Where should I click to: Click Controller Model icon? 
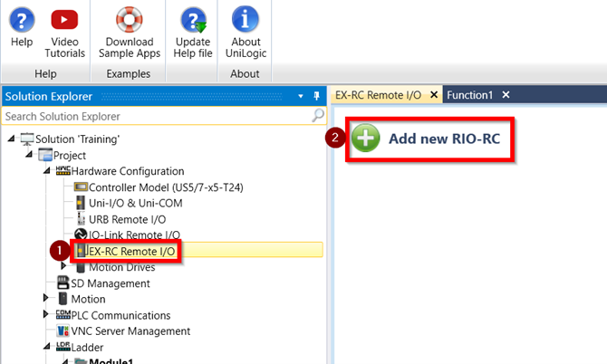(81, 187)
